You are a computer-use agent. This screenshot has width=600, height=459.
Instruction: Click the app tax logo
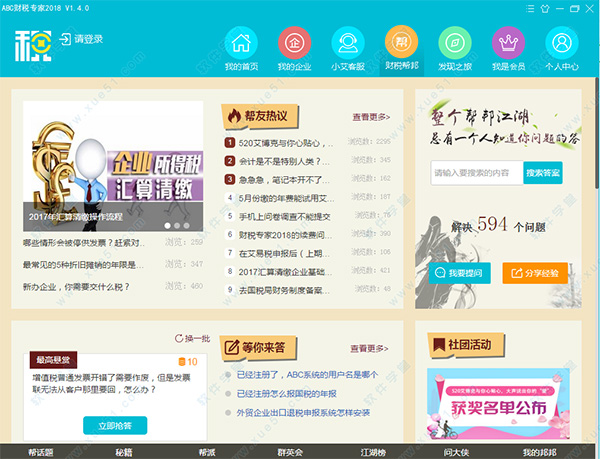[x=33, y=46]
